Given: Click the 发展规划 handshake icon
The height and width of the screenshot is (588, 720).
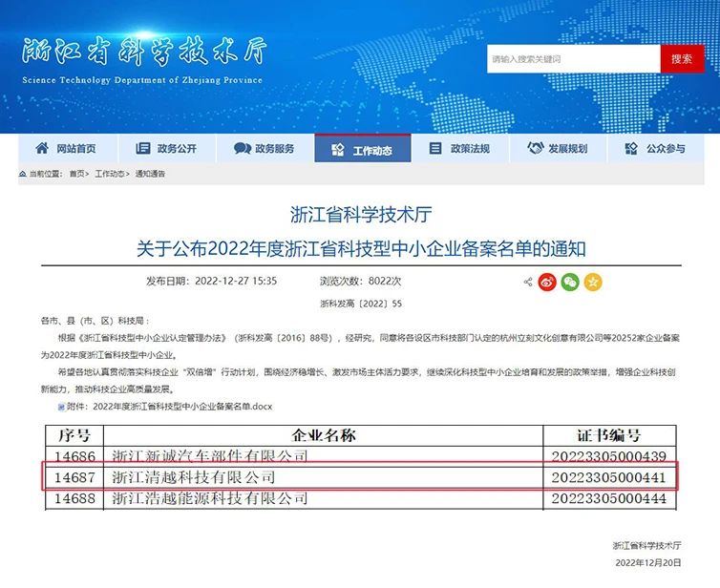Looking at the screenshot, I should click(x=534, y=149).
